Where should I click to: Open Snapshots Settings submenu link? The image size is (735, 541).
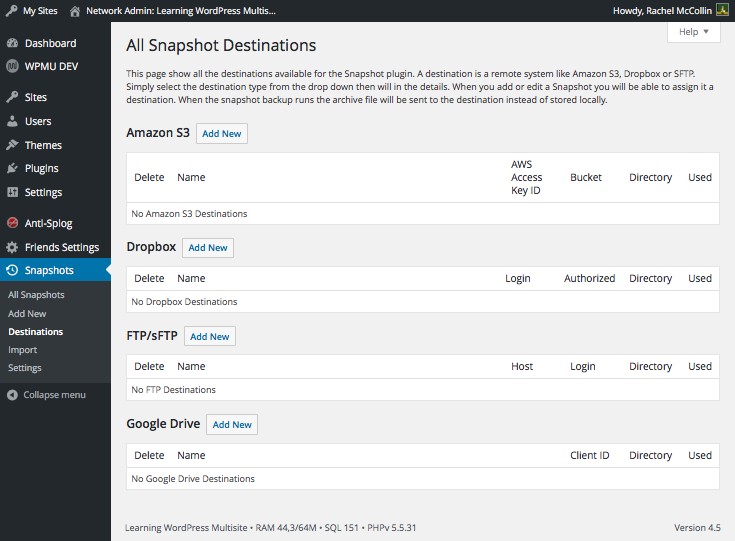tap(25, 368)
